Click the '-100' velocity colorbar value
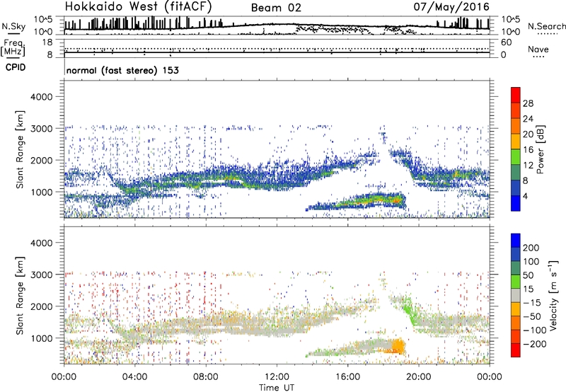Image resolution: width=566 pixels, height=392 pixels. (535, 330)
